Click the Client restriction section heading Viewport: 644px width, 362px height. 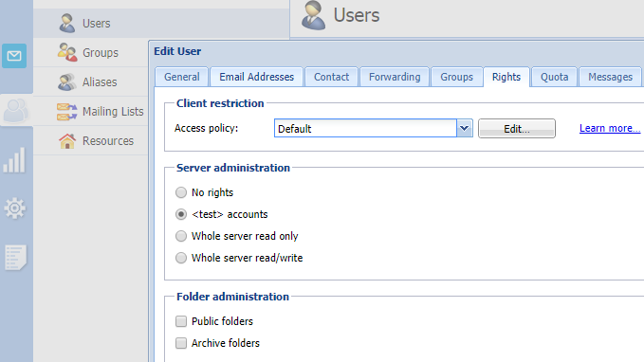tap(220, 103)
